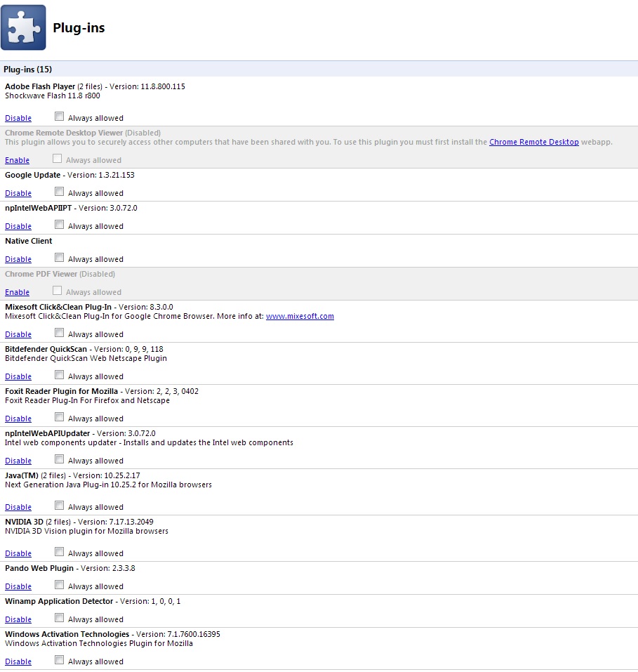Enable the Chrome PDF Viewer plug-in
The width and height of the screenshot is (638, 672).
(17, 292)
